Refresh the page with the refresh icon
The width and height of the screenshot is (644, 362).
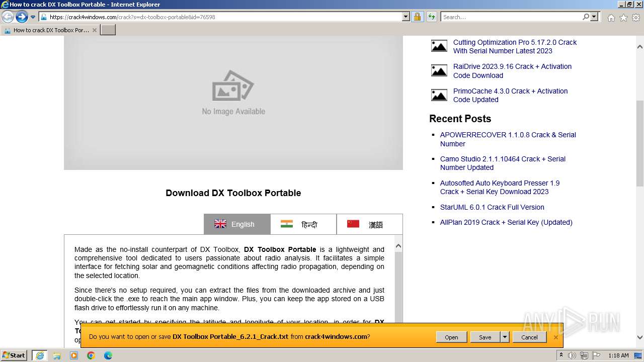tap(432, 17)
